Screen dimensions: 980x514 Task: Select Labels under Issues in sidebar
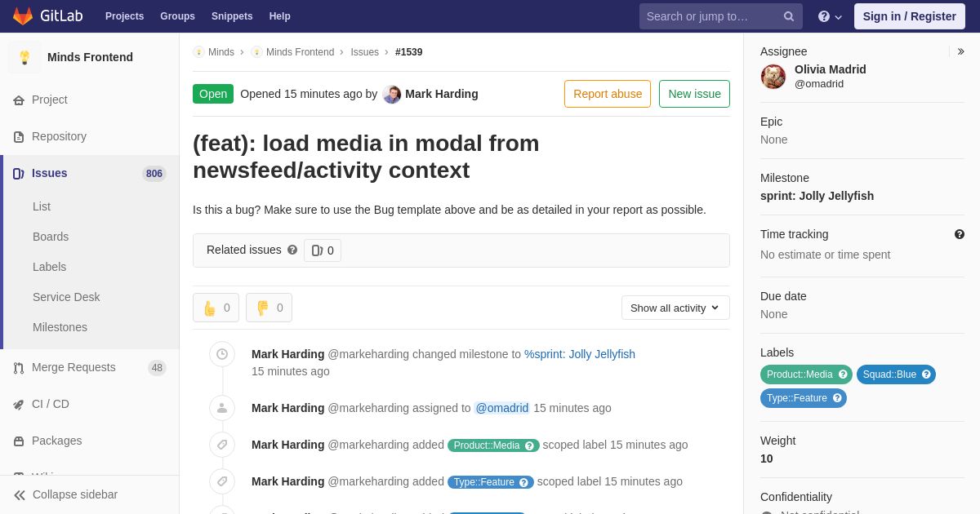[x=49, y=267]
